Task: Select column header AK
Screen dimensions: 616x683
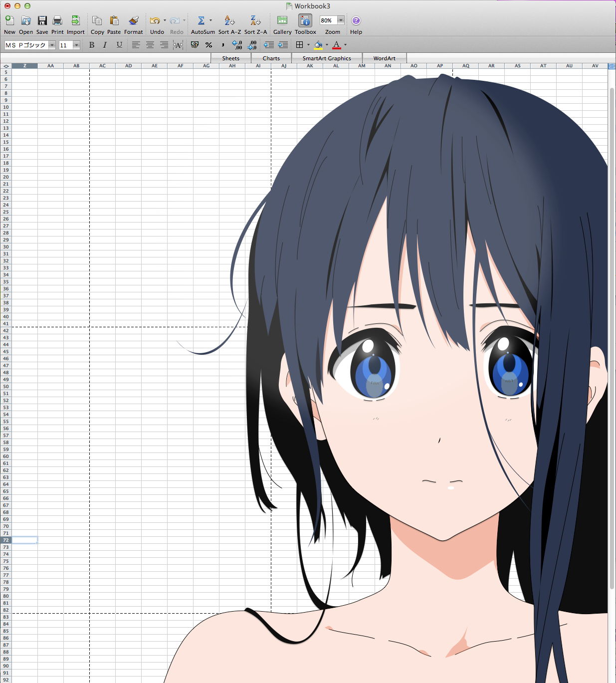Action: [310, 66]
